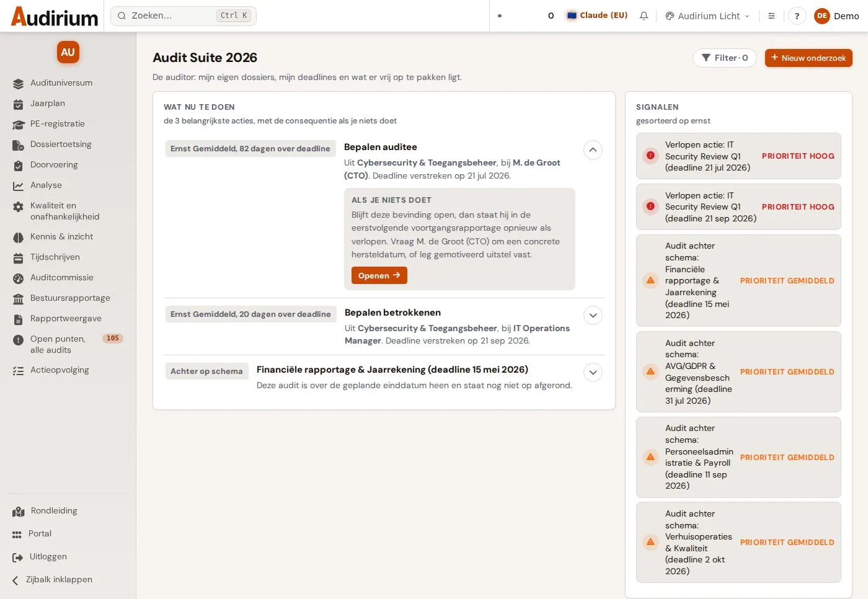The height and width of the screenshot is (599, 868).
Task: Expand the Financiële rapportage & Jaarrekening action
Action: coord(593,373)
